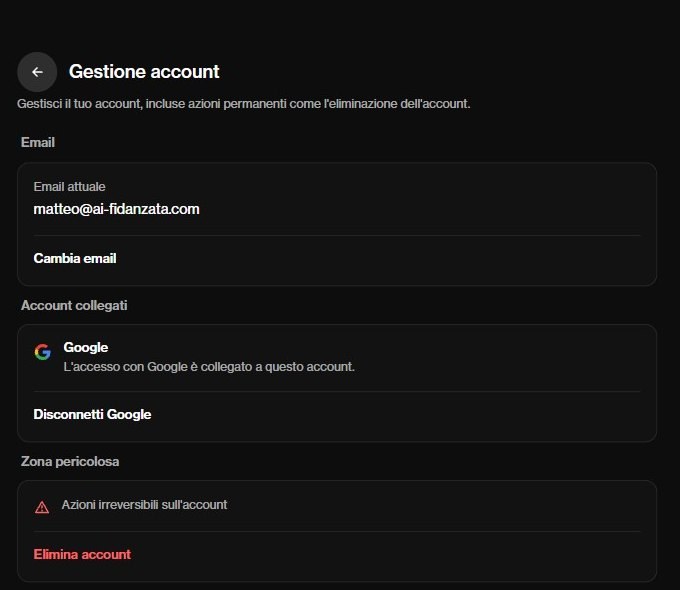Go back using the arrow button

coord(37,72)
